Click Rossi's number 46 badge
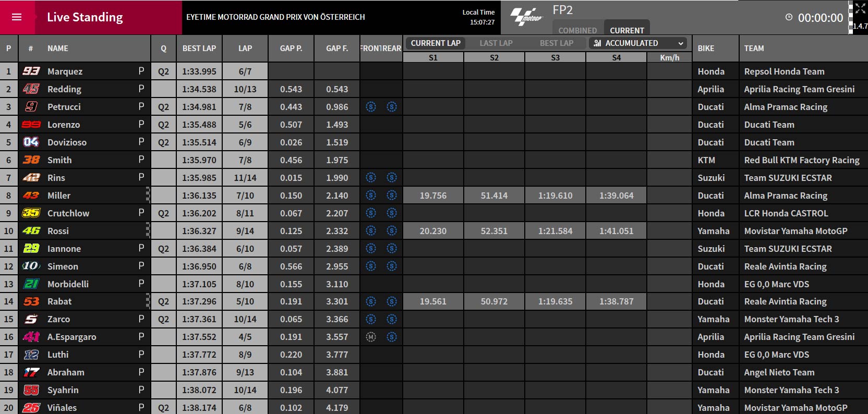Image resolution: width=868 pixels, height=414 pixels. pyautogui.click(x=31, y=230)
